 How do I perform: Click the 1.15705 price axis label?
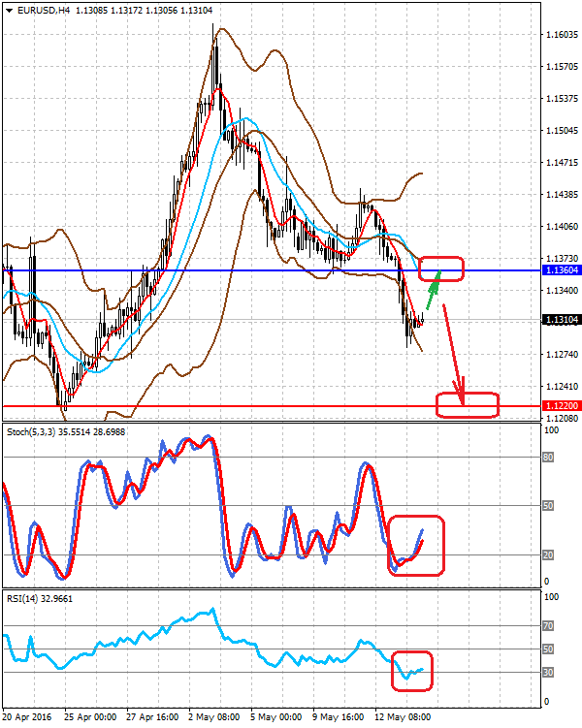(562, 66)
